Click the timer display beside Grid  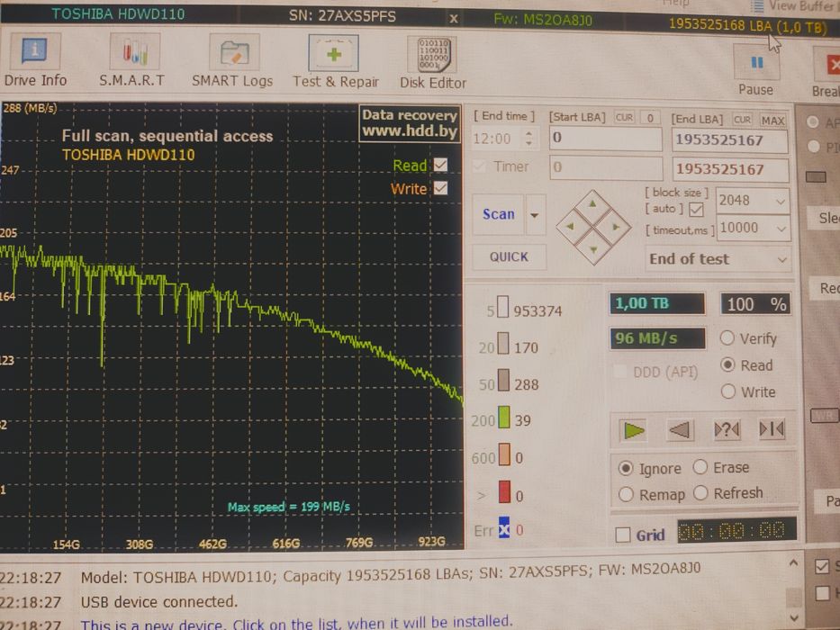click(x=736, y=531)
